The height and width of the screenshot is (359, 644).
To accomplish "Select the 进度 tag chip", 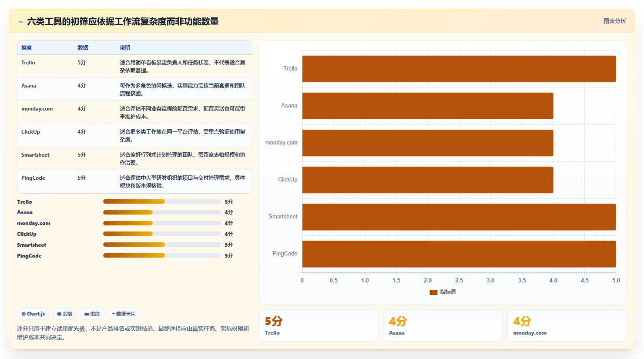I will [92, 314].
